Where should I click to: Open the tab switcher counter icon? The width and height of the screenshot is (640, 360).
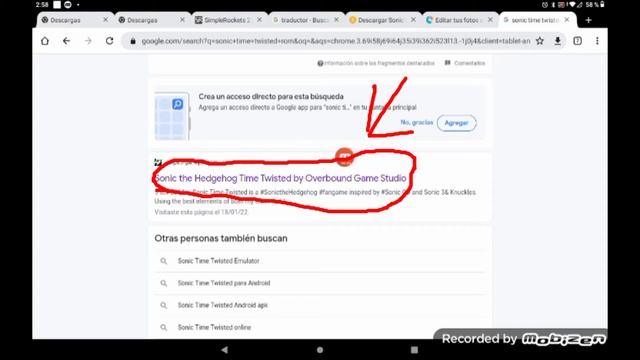coord(578,41)
